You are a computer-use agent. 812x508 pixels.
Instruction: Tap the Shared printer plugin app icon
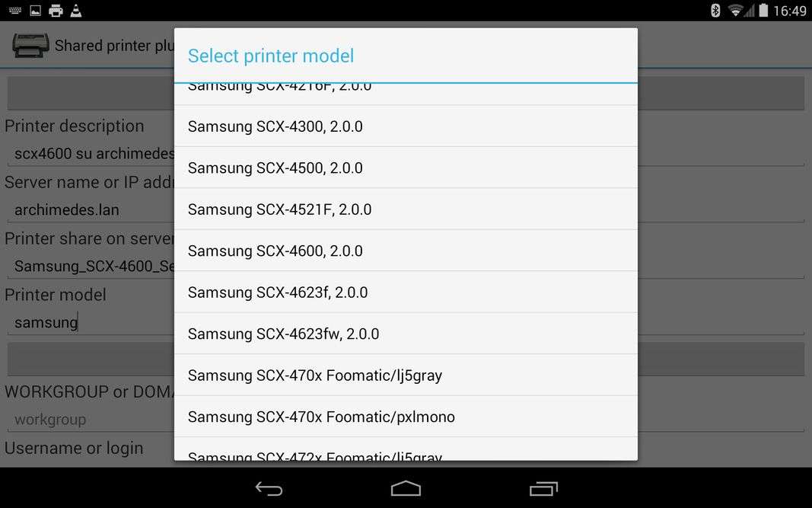[x=31, y=45]
